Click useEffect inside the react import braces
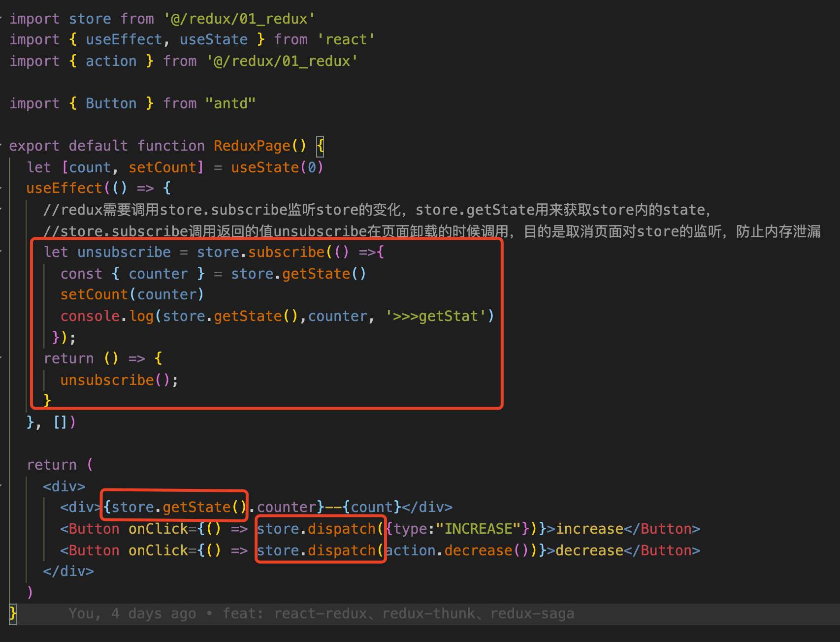 coord(124,39)
